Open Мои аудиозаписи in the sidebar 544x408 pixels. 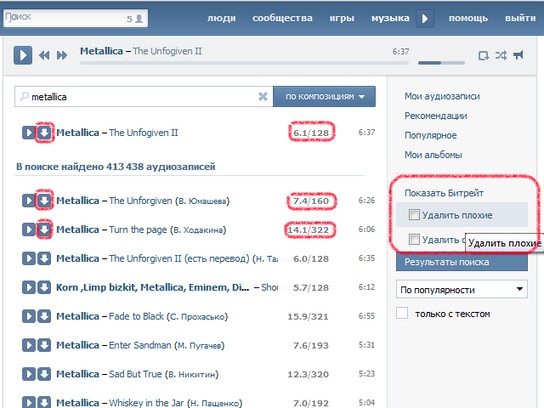pyautogui.click(x=442, y=96)
